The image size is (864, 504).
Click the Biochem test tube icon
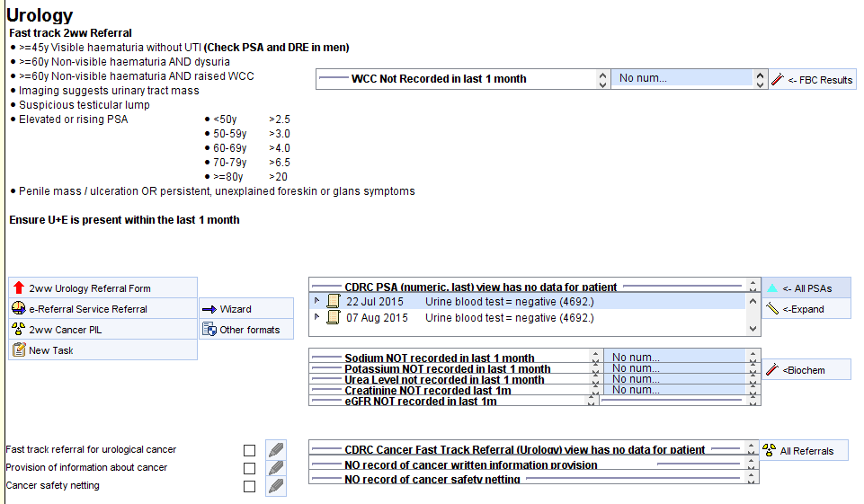[772, 369]
